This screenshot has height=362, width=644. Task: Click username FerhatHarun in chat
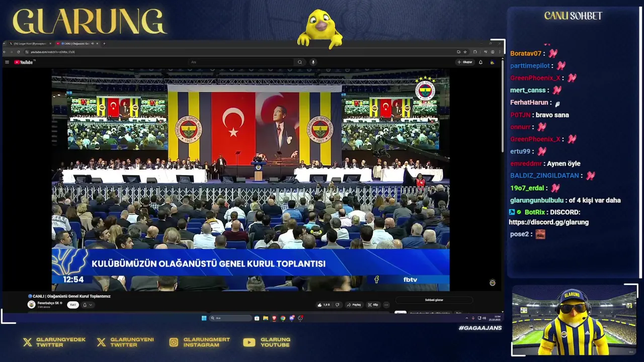point(529,102)
